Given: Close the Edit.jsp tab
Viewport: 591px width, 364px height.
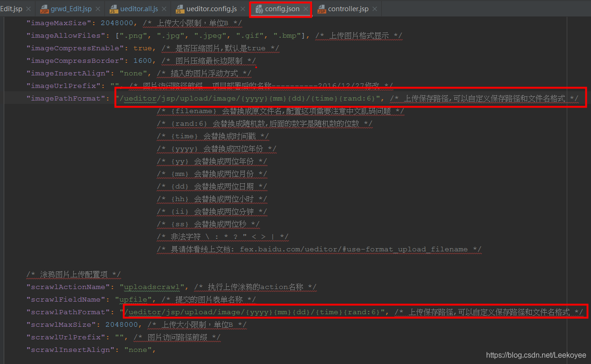Looking at the screenshot, I should pos(27,9).
